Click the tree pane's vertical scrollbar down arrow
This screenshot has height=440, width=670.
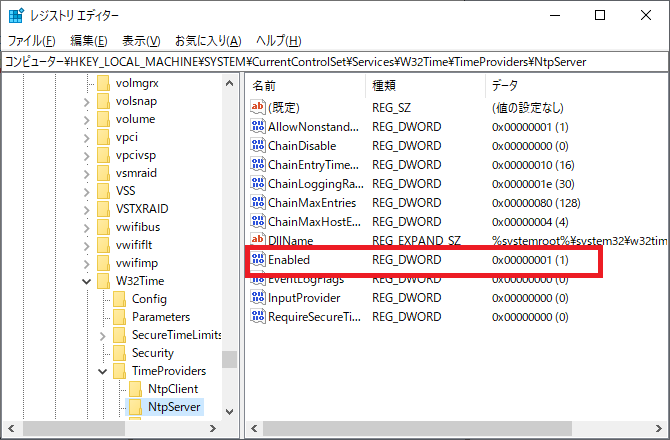click(x=230, y=411)
